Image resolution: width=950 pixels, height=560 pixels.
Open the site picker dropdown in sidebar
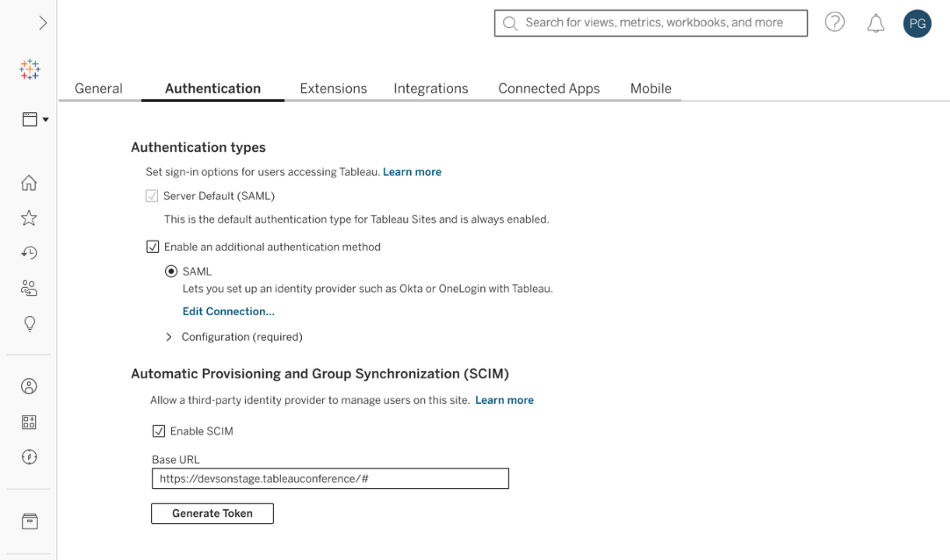click(x=34, y=119)
